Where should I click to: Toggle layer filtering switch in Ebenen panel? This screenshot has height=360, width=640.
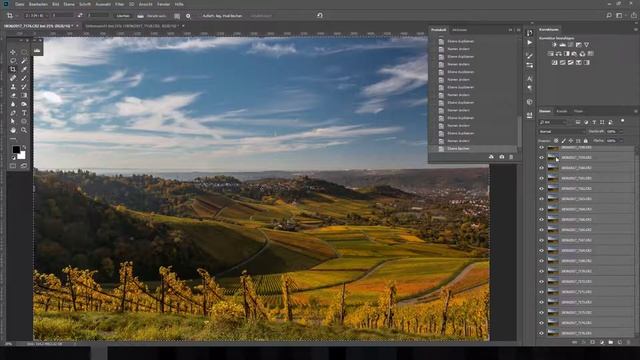tap(622, 121)
